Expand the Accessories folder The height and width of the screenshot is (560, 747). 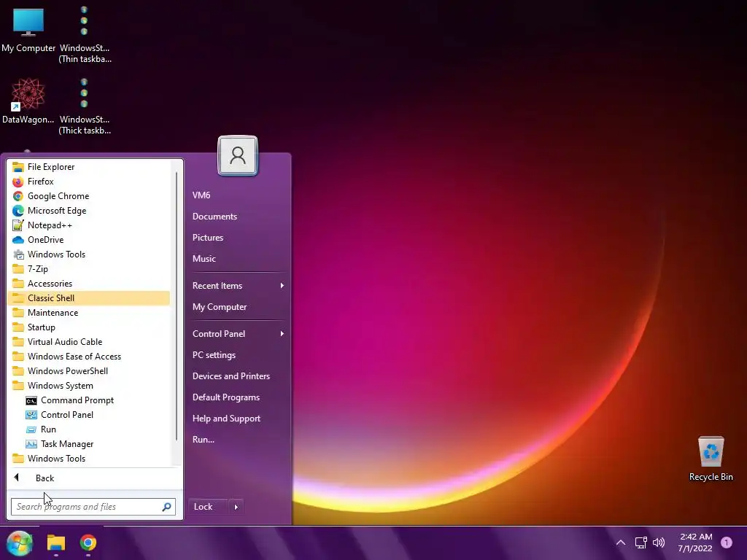(89, 284)
